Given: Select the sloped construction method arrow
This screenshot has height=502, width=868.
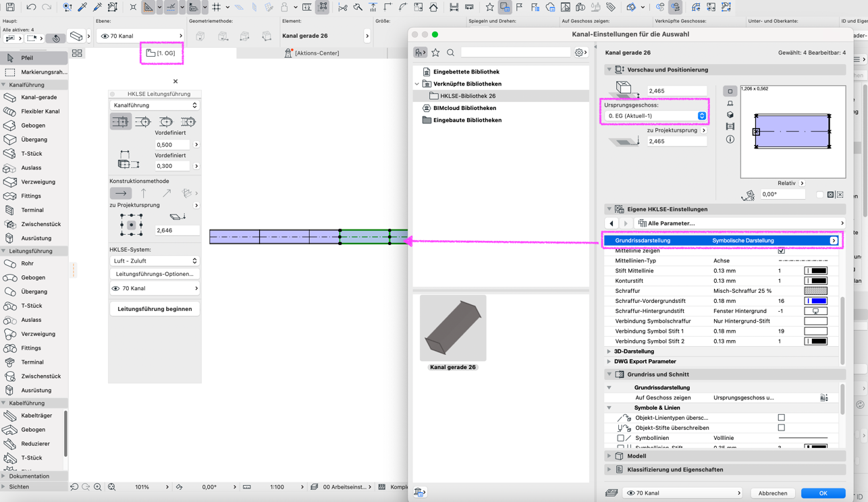Looking at the screenshot, I should pos(166,193).
